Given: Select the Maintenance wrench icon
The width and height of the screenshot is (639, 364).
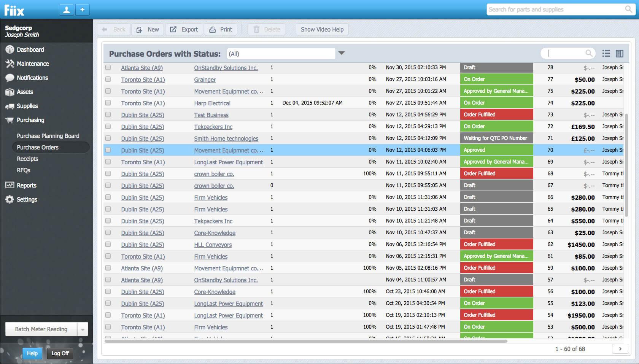Looking at the screenshot, I should click(x=10, y=64).
